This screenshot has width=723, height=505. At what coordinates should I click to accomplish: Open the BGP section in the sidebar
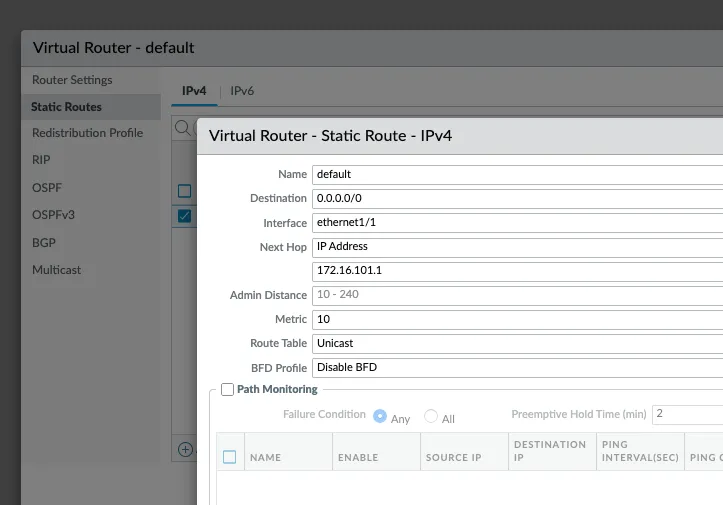pos(44,243)
